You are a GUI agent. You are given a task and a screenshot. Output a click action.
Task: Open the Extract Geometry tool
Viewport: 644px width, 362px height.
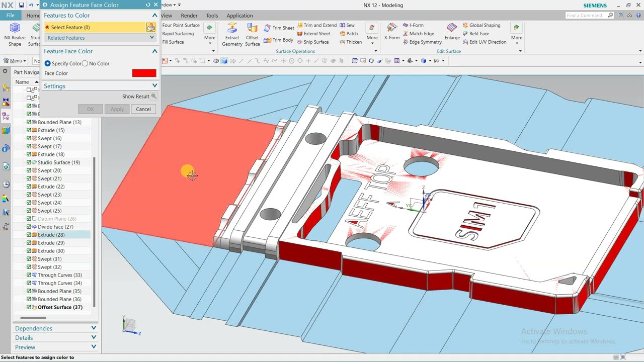coord(232,34)
